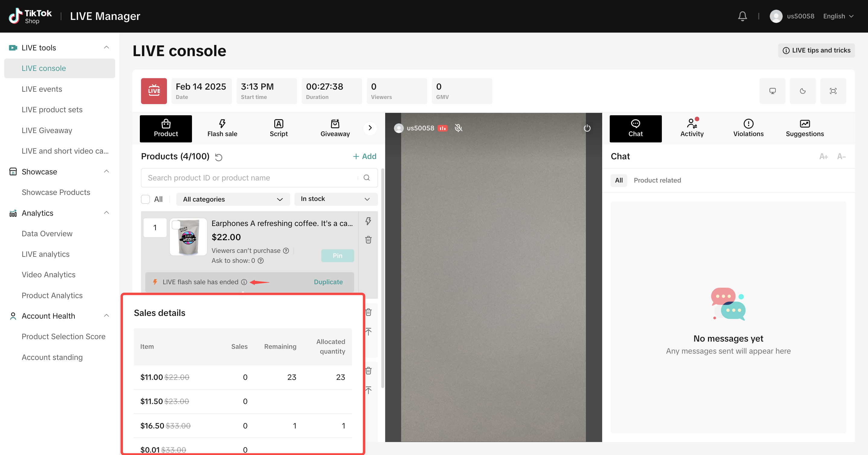Toggle dark mode moon icon
The width and height of the screenshot is (868, 455).
pos(803,91)
